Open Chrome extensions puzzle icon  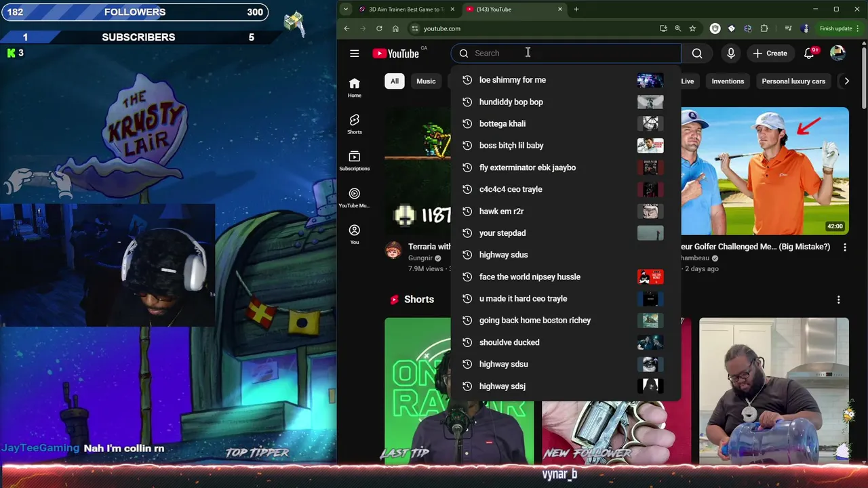pyautogui.click(x=764, y=28)
